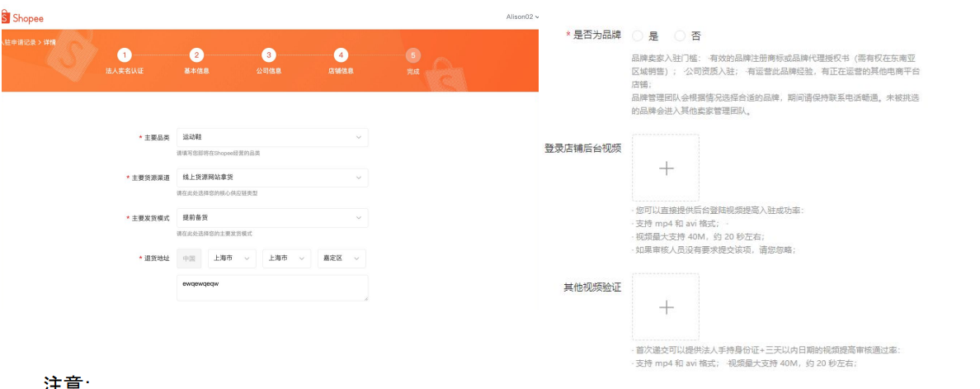This screenshot has width=980, height=389.
Task: Click the Shopee logo
Action: click(22, 18)
